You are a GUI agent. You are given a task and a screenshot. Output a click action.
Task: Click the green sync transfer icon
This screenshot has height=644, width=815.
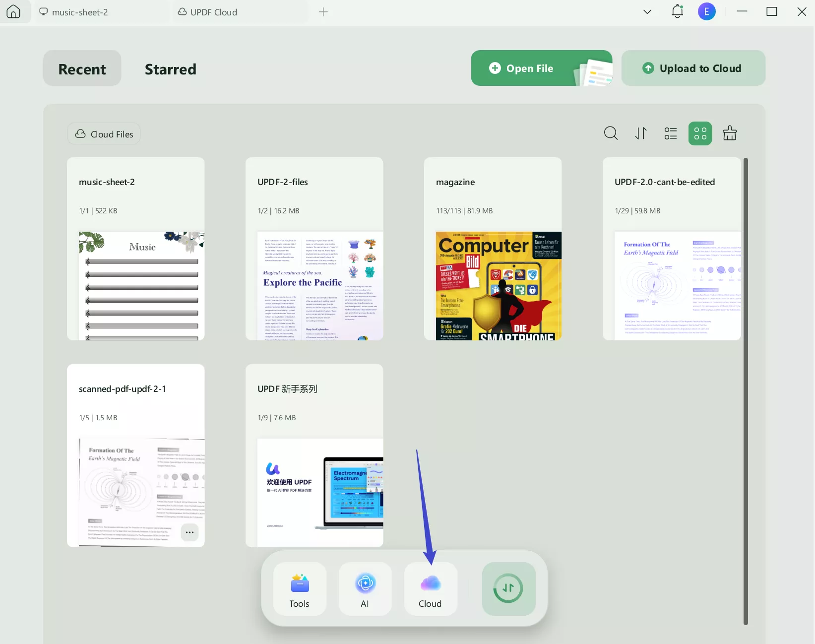(x=508, y=589)
